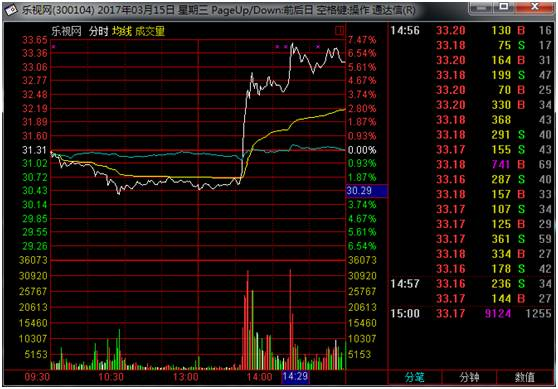Click the 成交量 legend label
The width and height of the screenshot is (558, 389).
[150, 31]
